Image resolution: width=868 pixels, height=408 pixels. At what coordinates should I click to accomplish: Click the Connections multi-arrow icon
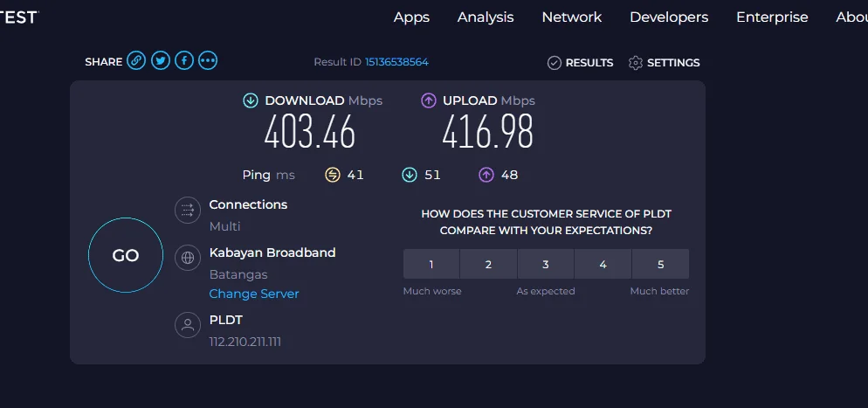(x=188, y=211)
